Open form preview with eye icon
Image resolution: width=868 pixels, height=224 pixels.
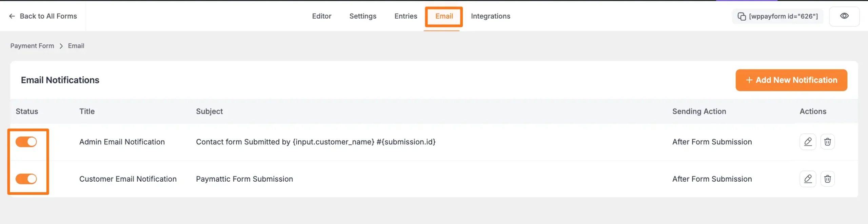[x=844, y=16]
